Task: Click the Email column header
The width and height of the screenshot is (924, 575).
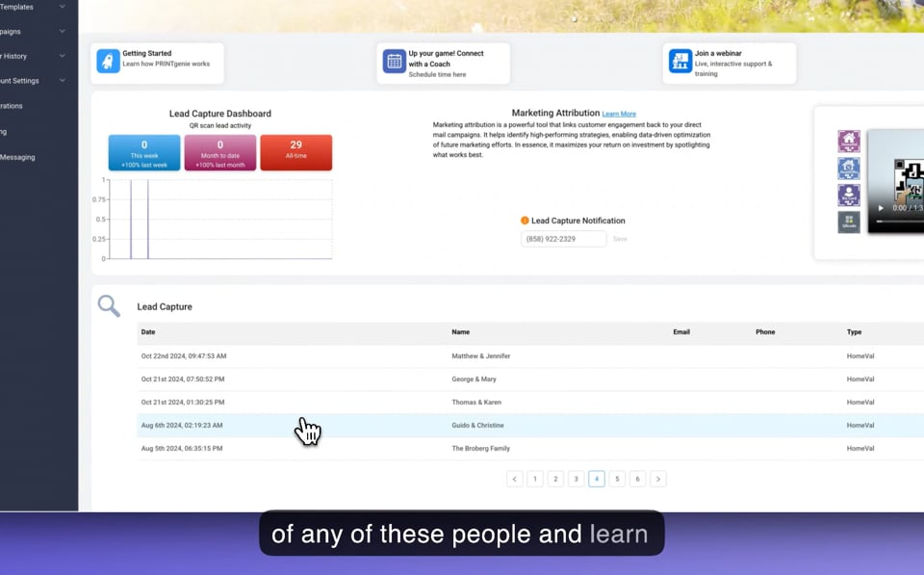Action: pyautogui.click(x=681, y=332)
